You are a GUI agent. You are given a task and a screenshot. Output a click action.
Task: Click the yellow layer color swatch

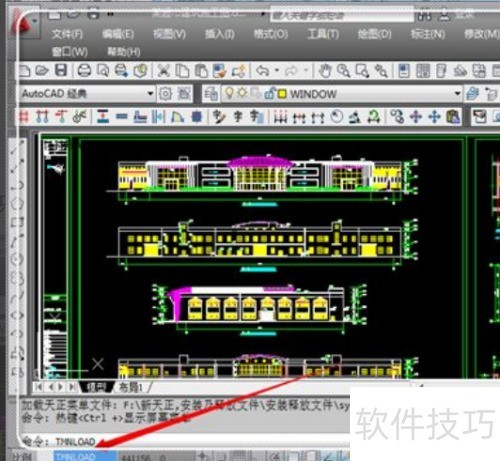(282, 94)
